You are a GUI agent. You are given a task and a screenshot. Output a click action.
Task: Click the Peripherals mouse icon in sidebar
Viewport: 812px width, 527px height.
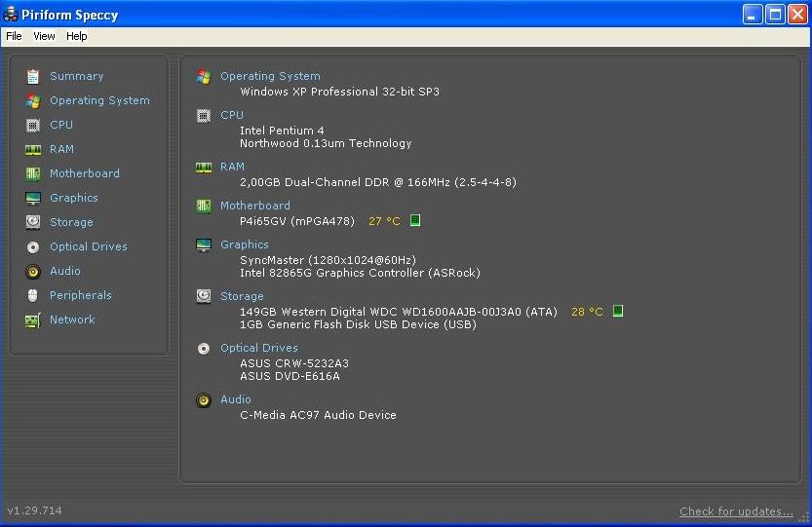tap(33, 295)
